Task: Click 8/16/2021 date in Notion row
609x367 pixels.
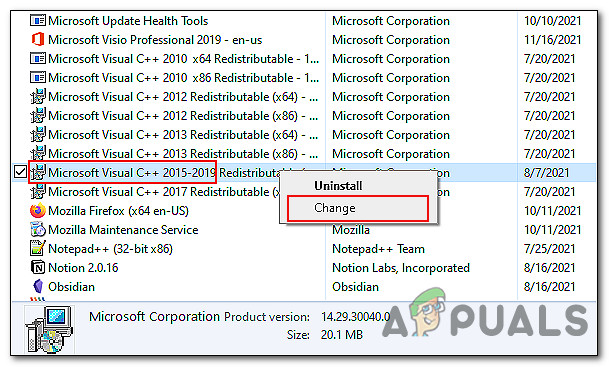Action: point(549,268)
